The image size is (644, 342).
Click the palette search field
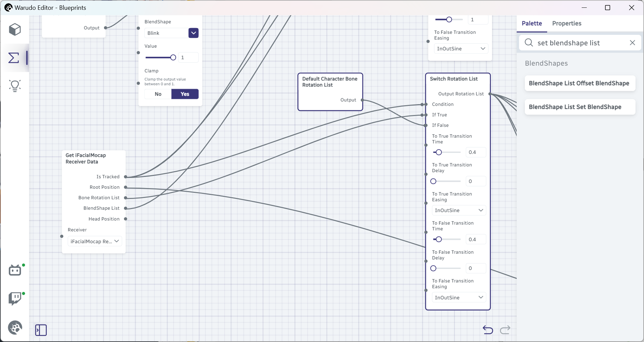coord(580,43)
